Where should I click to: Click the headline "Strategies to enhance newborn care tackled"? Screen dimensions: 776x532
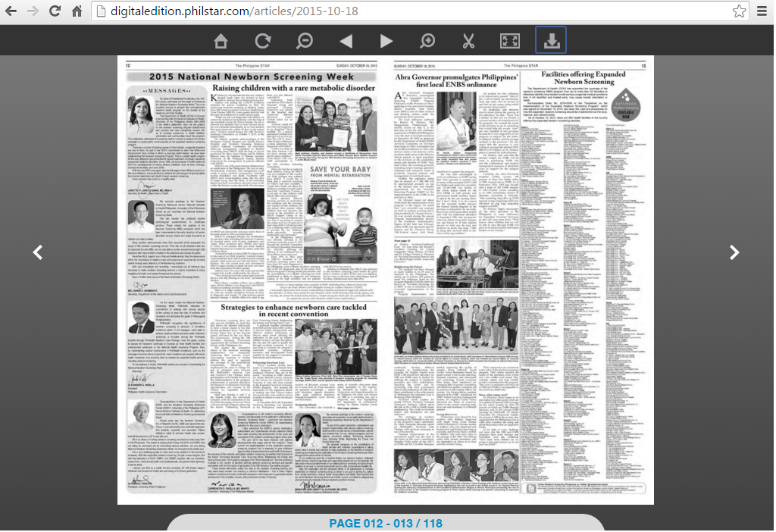[293, 307]
